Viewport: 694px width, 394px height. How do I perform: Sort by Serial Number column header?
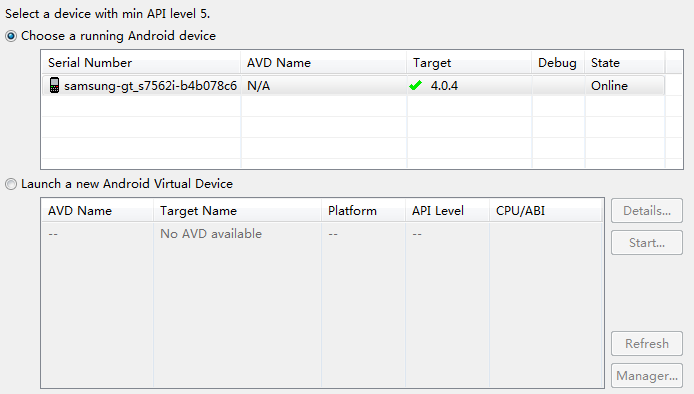pyautogui.click(x=141, y=62)
